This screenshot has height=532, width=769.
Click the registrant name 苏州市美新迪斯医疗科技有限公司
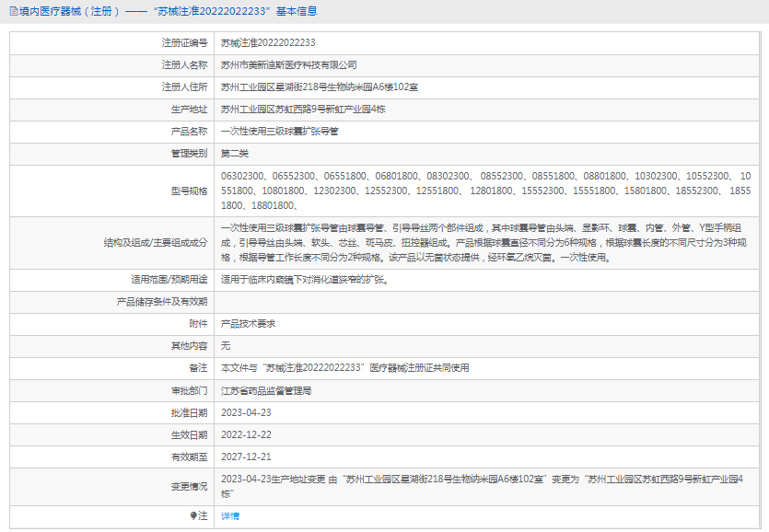[x=289, y=65]
